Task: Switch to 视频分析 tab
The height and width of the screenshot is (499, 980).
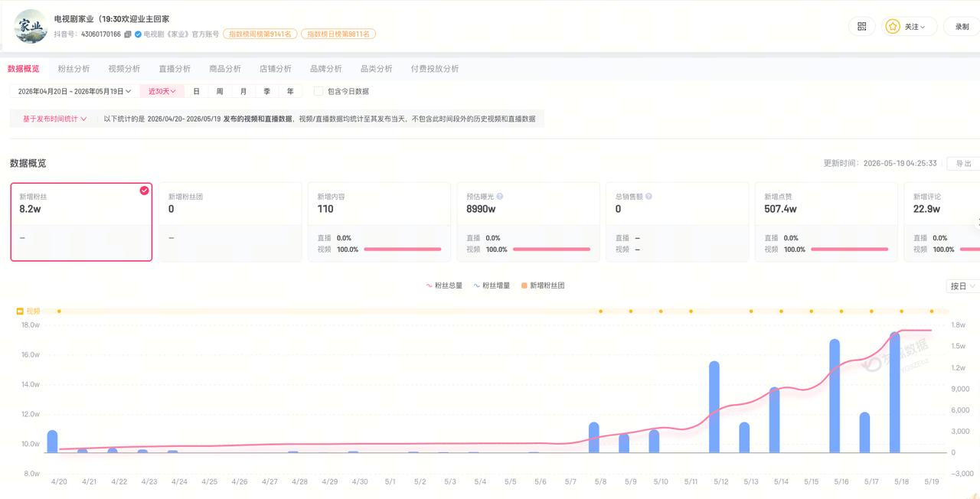Action: click(x=124, y=69)
